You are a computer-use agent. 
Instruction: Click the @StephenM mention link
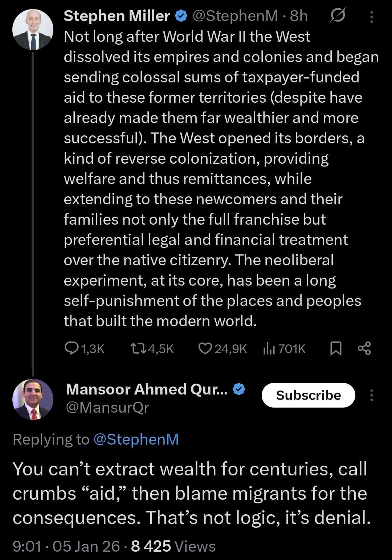[136, 439]
